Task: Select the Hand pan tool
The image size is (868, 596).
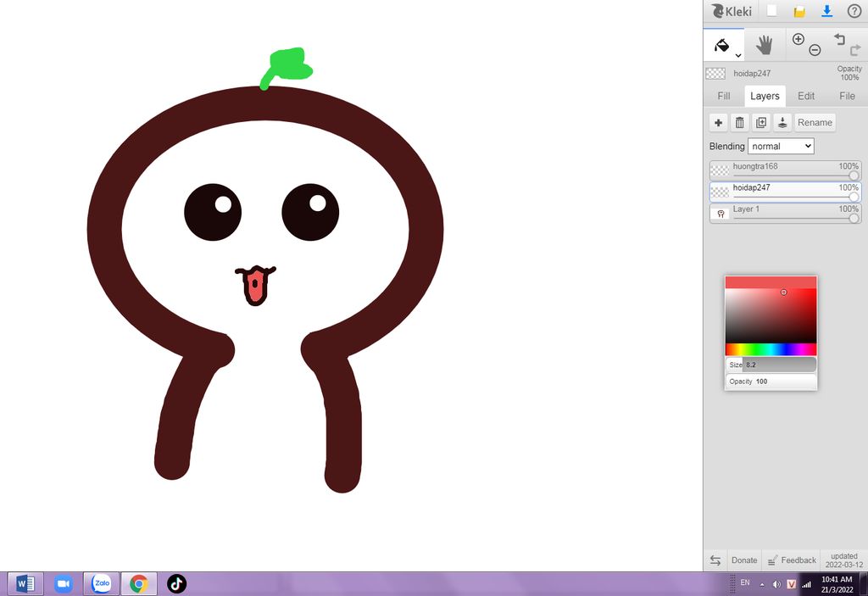Action: (765, 45)
